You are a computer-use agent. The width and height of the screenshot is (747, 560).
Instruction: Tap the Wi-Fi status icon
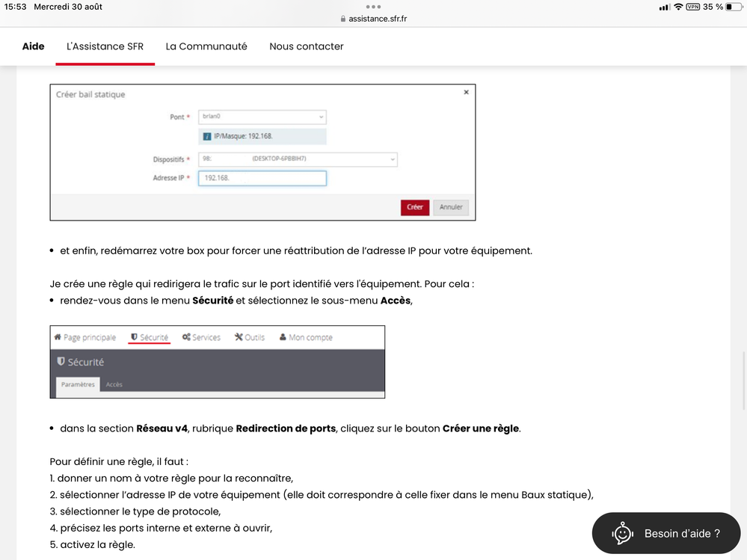(x=678, y=7)
